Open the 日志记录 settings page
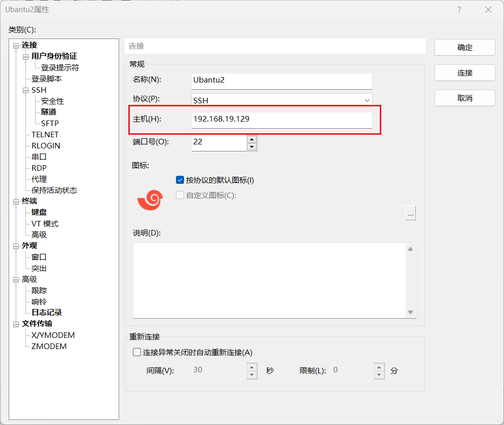Viewport: 504px width, 425px height. coord(47,313)
